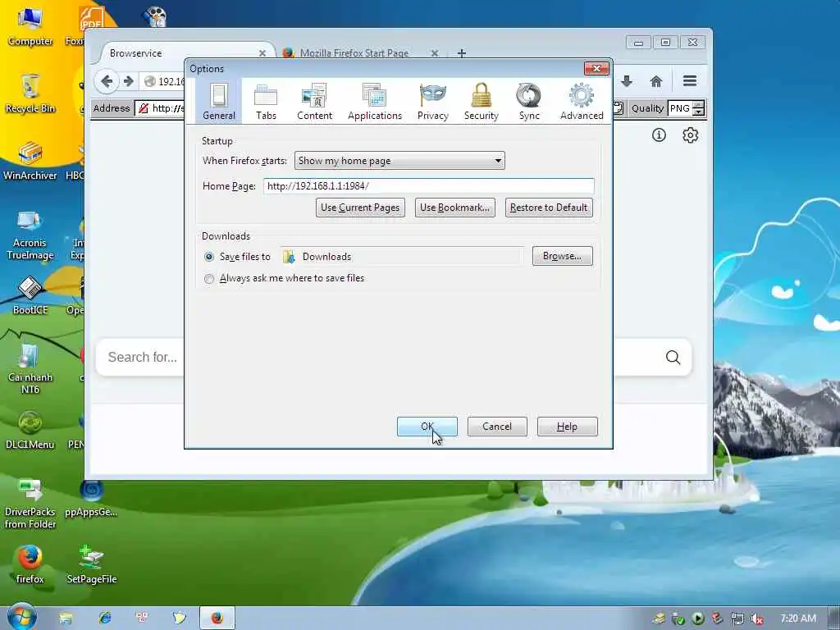840x630 pixels.
Task: Switch to the Tabs options panel
Action: point(266,101)
